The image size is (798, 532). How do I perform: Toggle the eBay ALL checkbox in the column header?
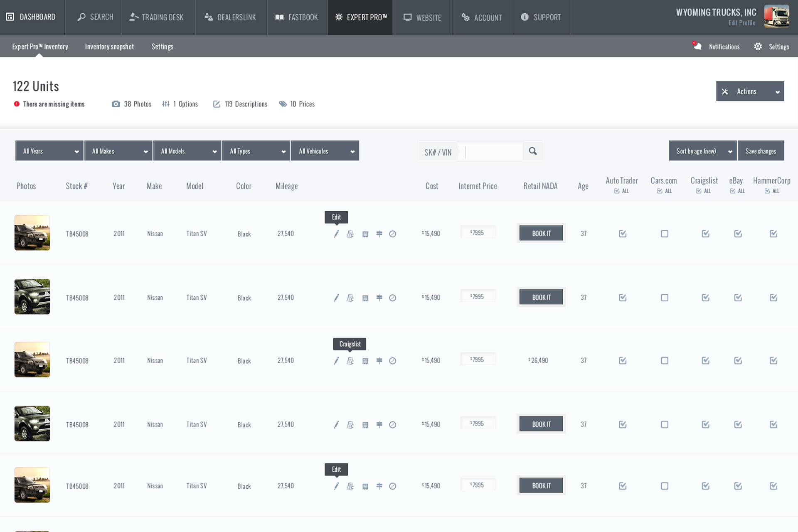[x=733, y=191]
